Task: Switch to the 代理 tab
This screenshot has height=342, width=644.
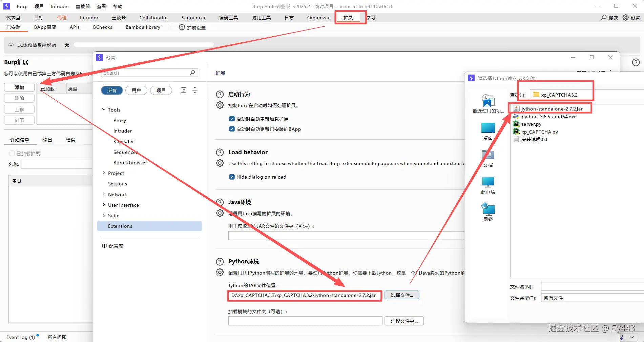Action: click(62, 18)
